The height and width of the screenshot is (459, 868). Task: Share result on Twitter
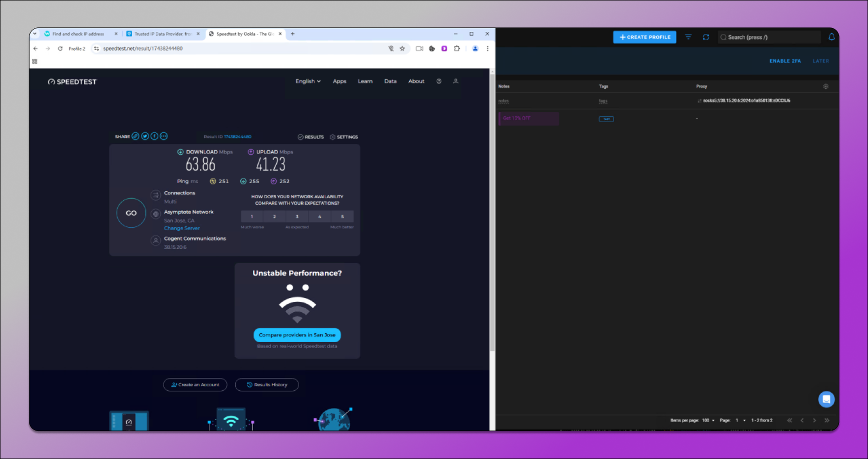point(145,136)
